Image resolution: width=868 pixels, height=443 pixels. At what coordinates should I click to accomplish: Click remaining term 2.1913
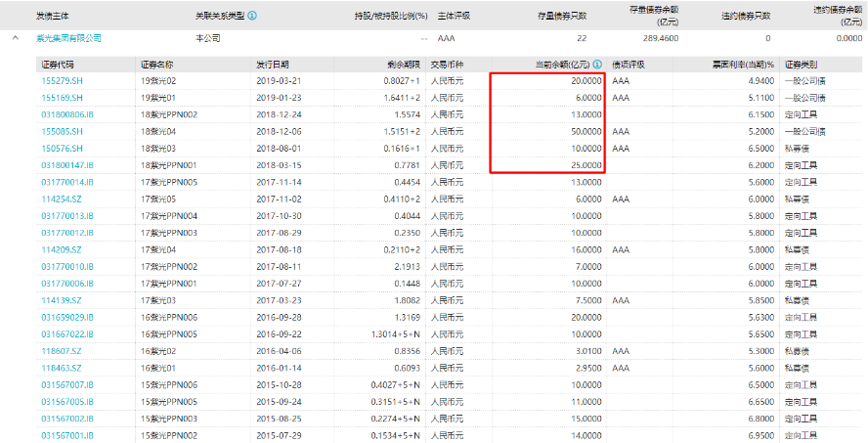(407, 267)
